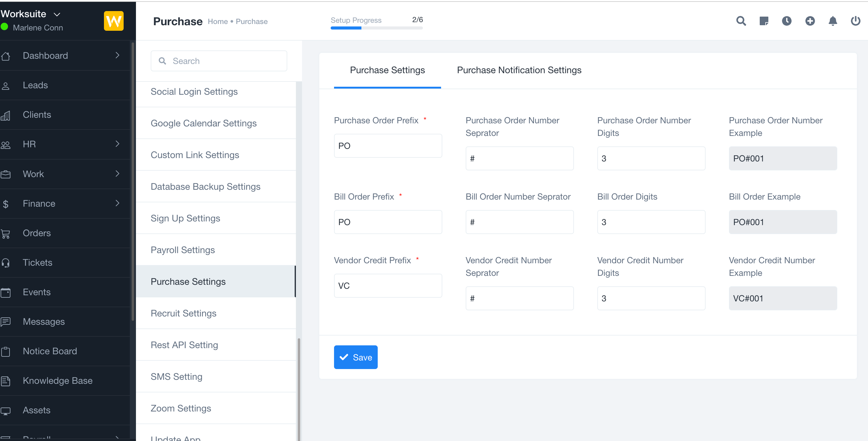Expand the Finance sidebar section
This screenshot has width=868, height=441.
[x=117, y=204]
